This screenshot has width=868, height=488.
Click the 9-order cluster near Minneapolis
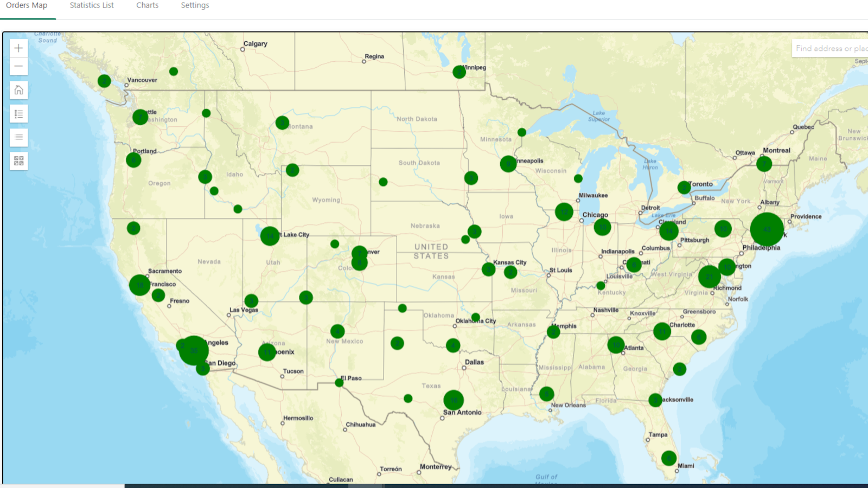point(508,164)
